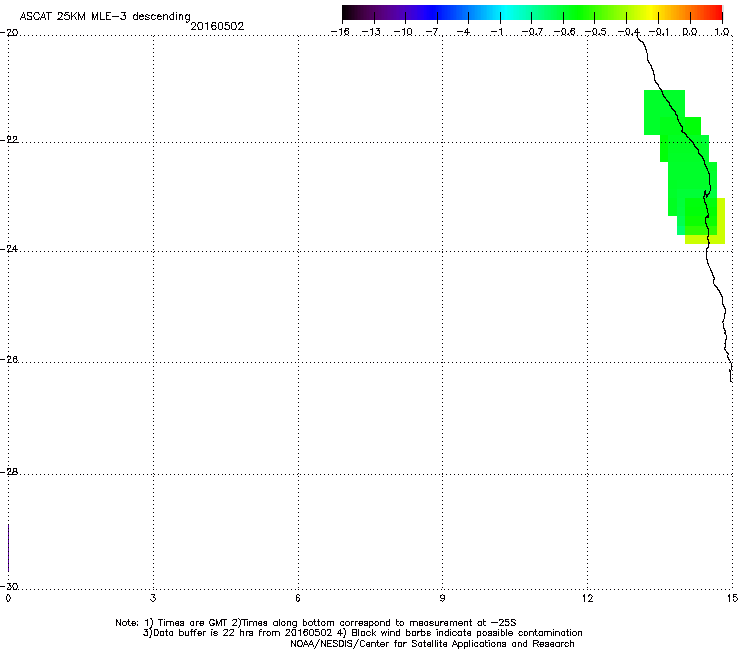Click the color bar label '1.0'
Screen dimensions: 740x650
coord(722,32)
